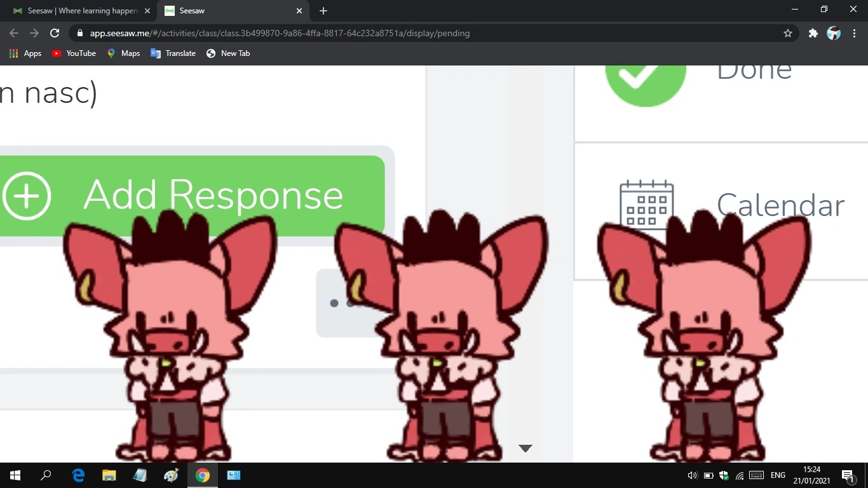Bookmark this page with the star icon

pyautogui.click(x=788, y=33)
